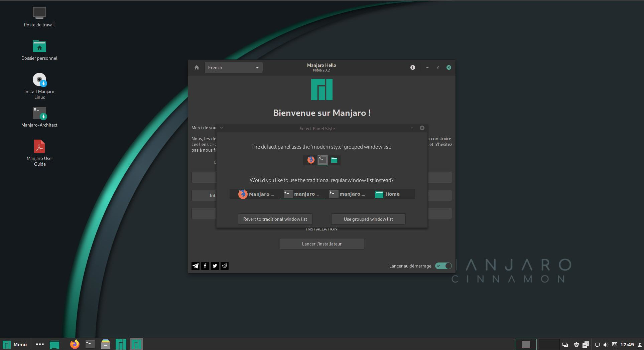The image size is (644, 350).
Task: Select the 'Poste de travail' desktop icon
Action: [39, 17]
